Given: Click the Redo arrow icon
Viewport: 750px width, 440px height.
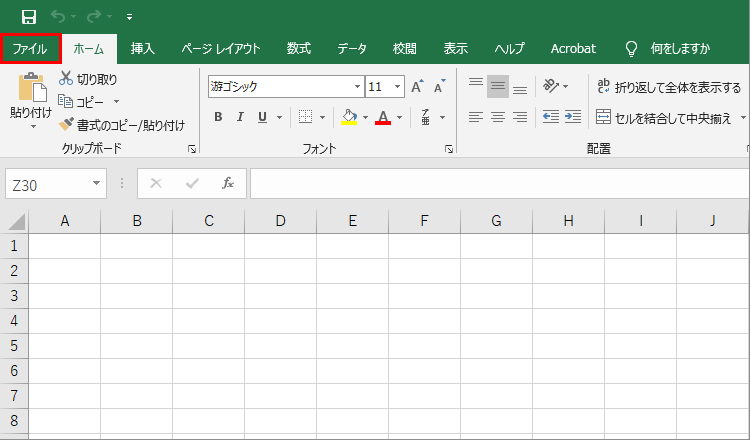Looking at the screenshot, I should (94, 17).
